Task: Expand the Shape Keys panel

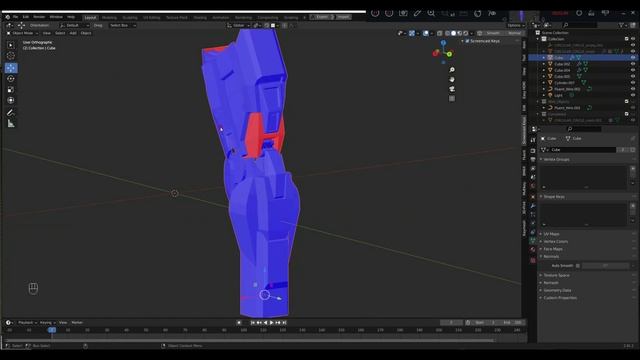Action: click(x=554, y=197)
